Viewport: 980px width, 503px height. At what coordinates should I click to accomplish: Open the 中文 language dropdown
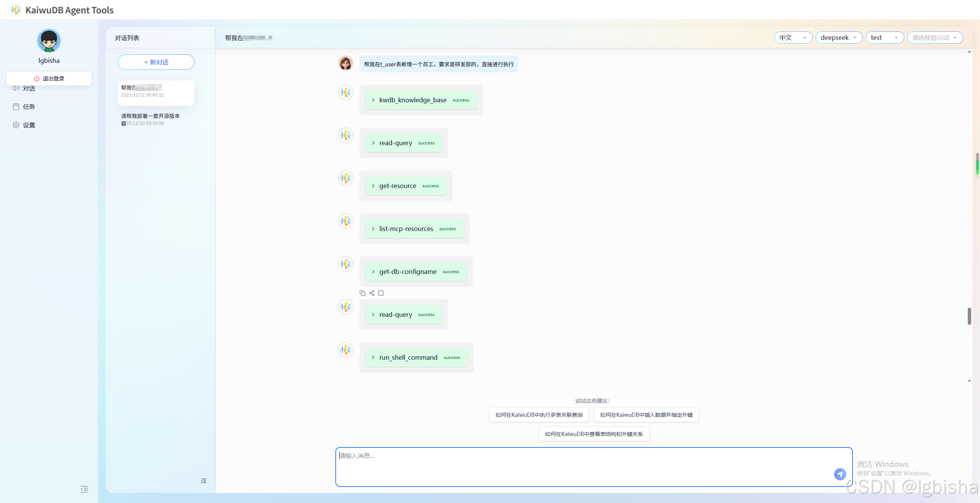click(x=793, y=38)
